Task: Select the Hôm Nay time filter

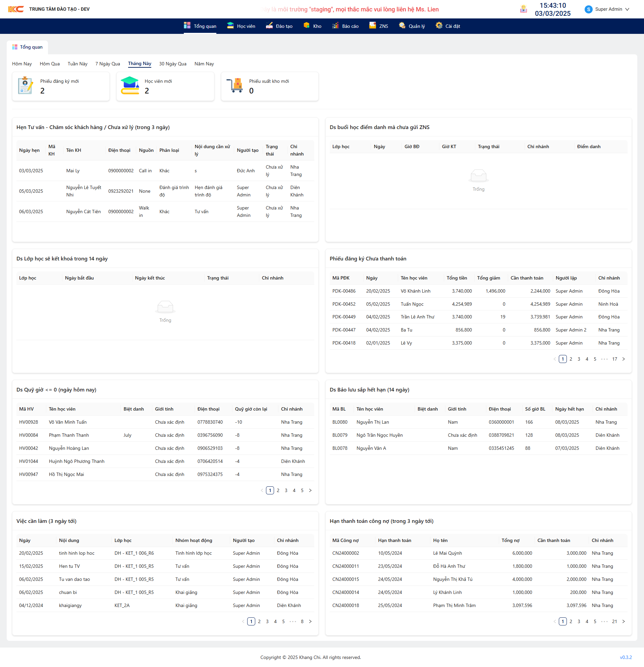Action: coord(22,64)
